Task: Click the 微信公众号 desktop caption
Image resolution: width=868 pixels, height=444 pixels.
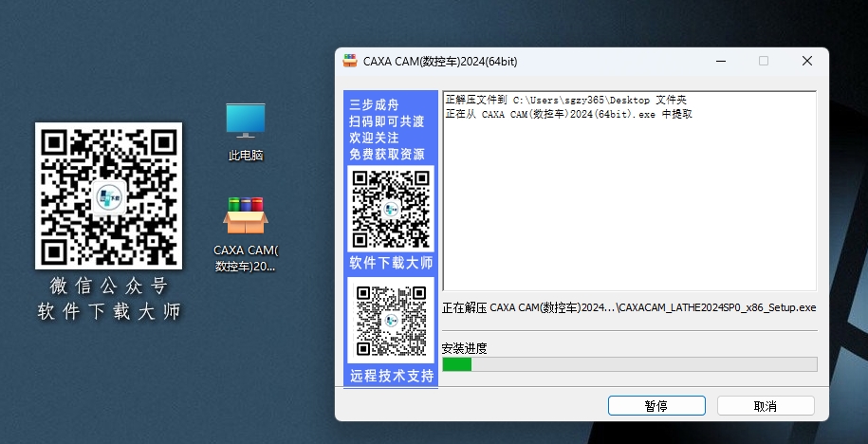Action: click(108, 287)
